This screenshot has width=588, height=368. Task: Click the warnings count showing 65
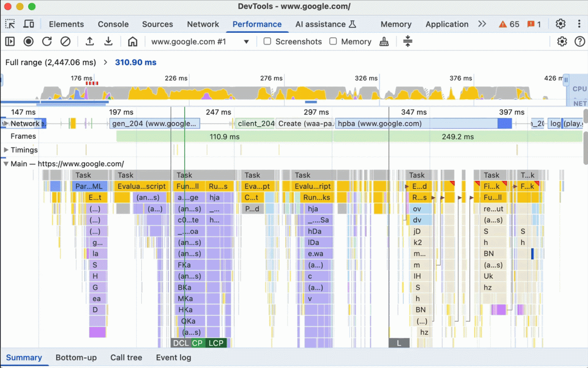pos(509,24)
